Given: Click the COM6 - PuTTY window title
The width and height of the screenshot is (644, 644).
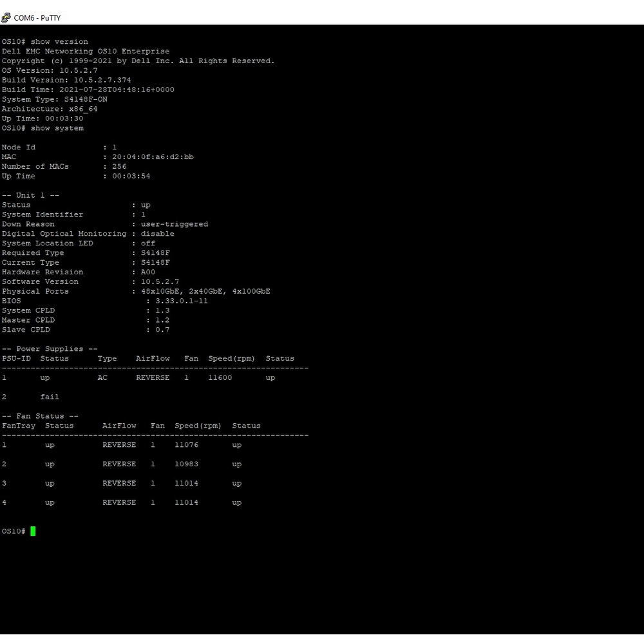Looking at the screenshot, I should (x=37, y=18).
